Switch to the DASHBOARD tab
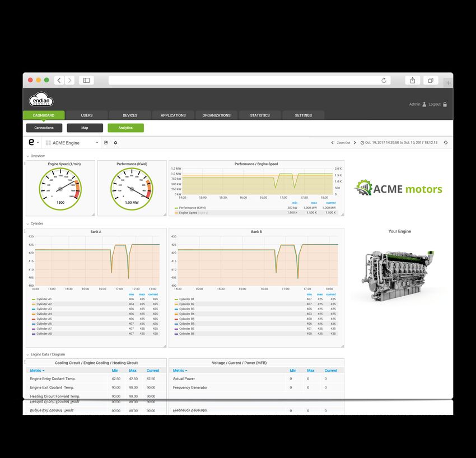The image size is (476, 458). pyautogui.click(x=44, y=115)
